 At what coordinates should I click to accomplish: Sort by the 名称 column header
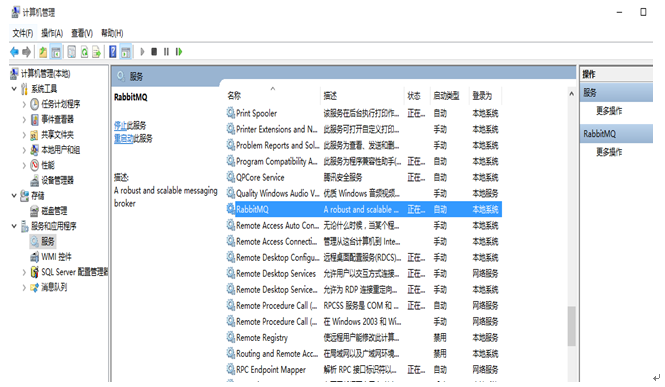(x=234, y=96)
